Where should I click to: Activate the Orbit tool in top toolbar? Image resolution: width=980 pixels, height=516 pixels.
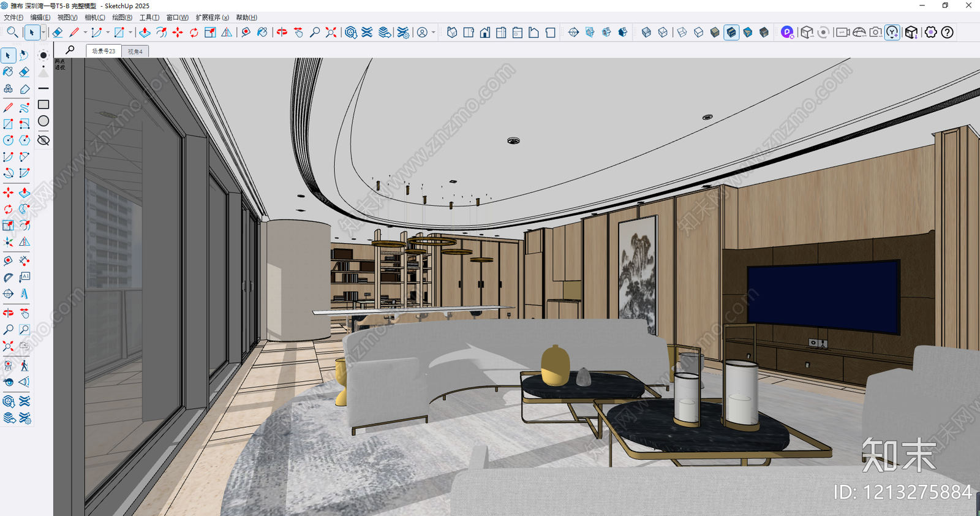[282, 32]
